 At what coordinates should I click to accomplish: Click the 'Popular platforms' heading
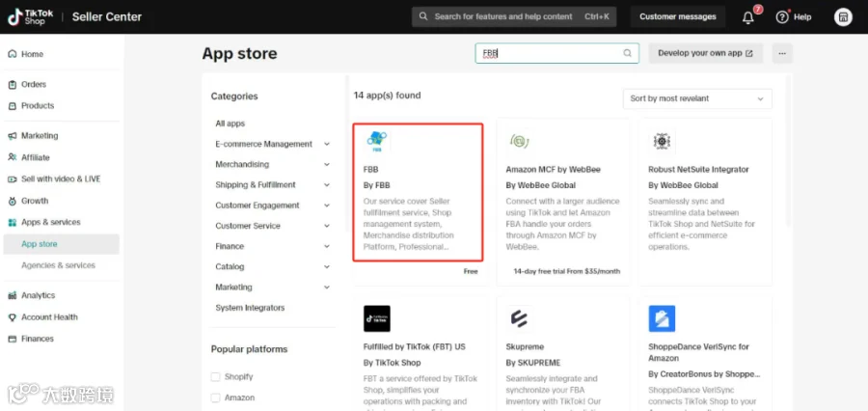tap(249, 349)
